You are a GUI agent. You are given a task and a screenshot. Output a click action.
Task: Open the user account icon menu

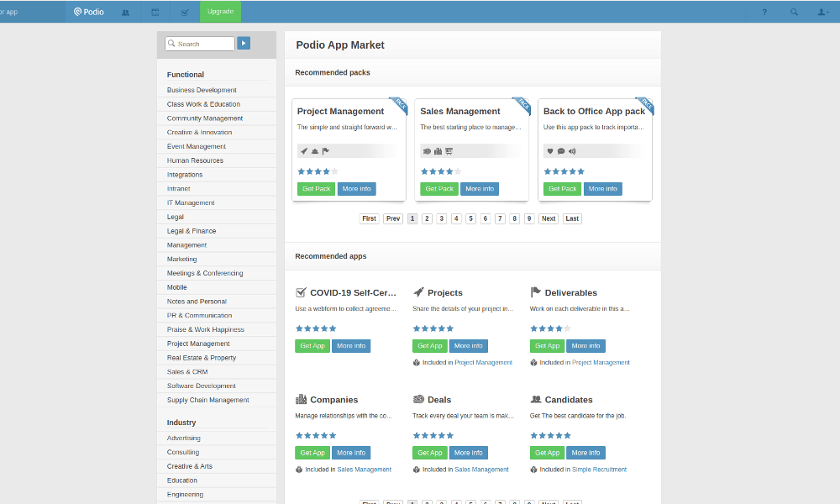pyautogui.click(x=823, y=12)
